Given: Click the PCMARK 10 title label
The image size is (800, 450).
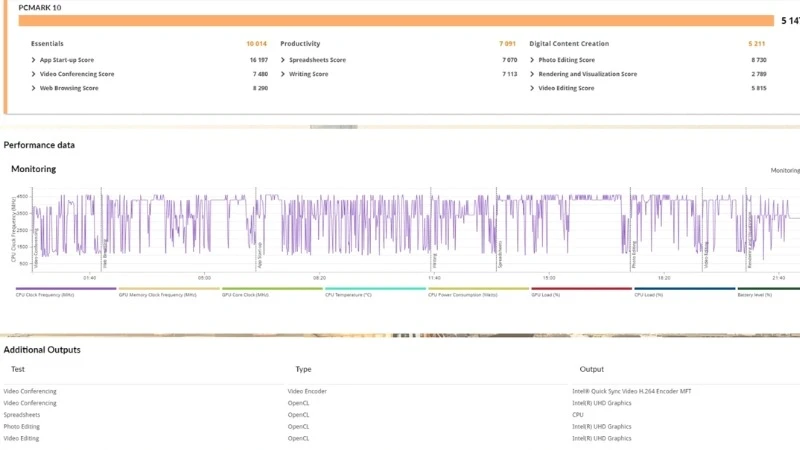Looking at the screenshot, I should [40, 8].
